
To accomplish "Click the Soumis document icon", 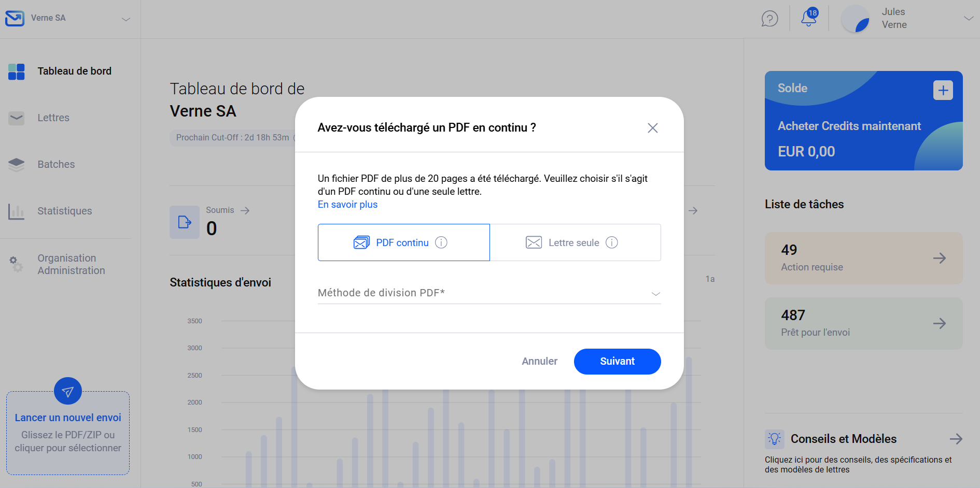I will click(x=185, y=222).
